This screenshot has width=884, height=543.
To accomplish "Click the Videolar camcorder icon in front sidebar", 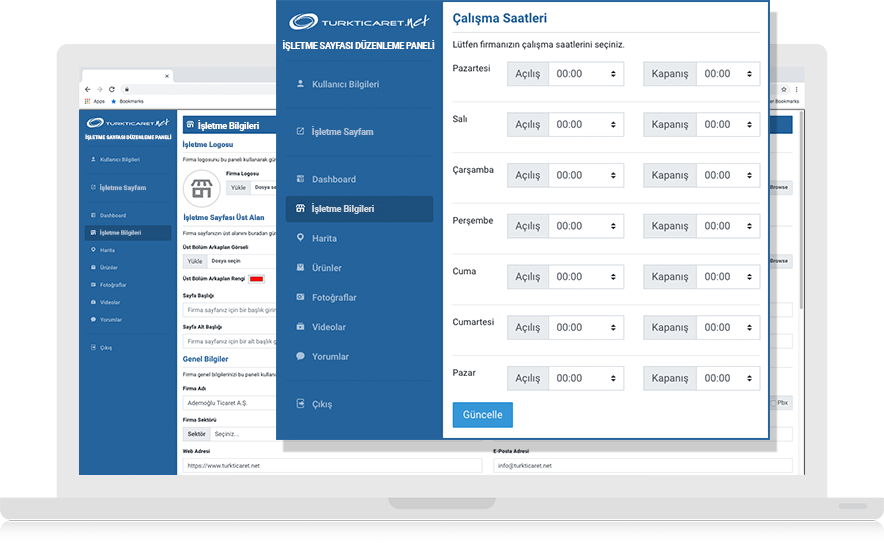I will pyautogui.click(x=300, y=326).
